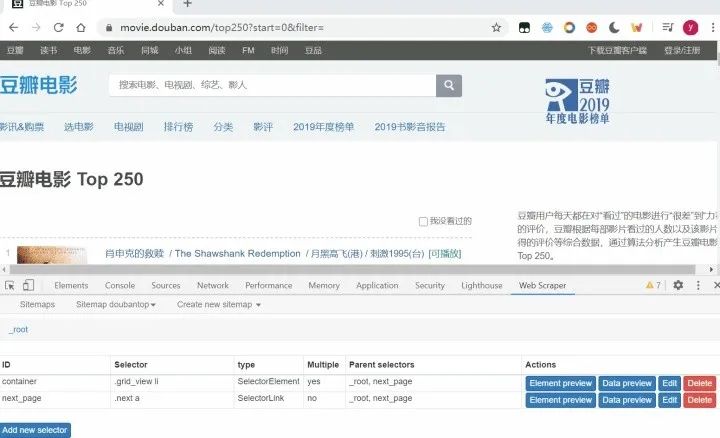Click the 登录/注册 link
Screen dimensions: 720x438
[x=682, y=51]
